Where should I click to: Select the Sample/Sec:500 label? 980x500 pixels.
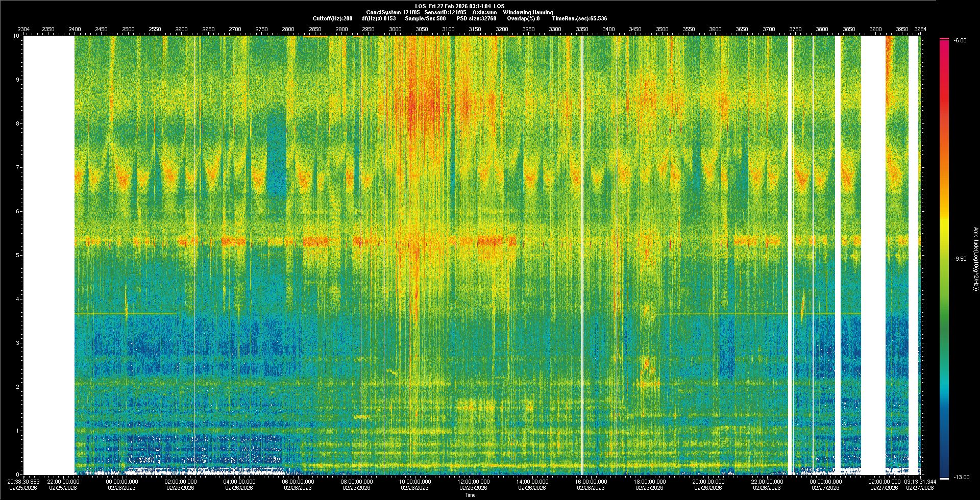tap(426, 18)
